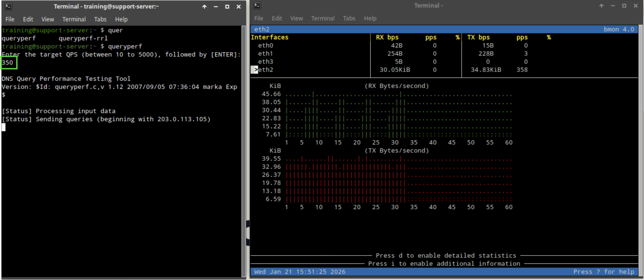The image size is (644, 280).
Task: Close the training@support-server terminal
Action: click(x=238, y=7)
